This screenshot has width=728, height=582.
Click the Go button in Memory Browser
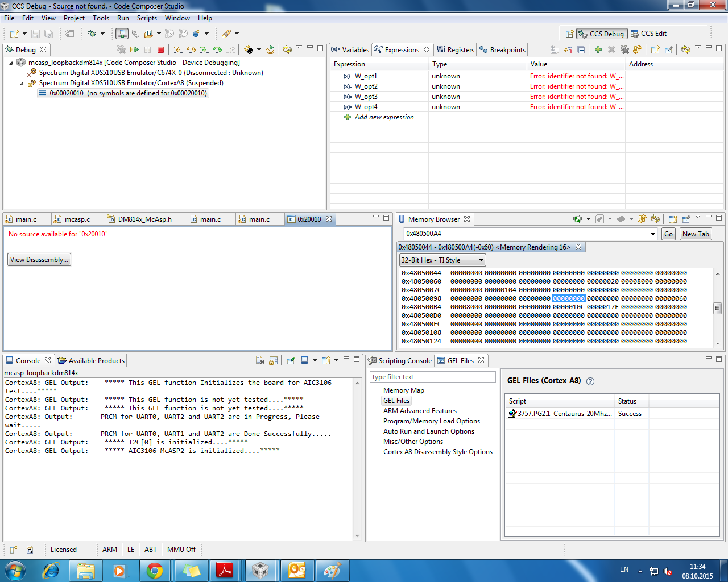click(668, 234)
